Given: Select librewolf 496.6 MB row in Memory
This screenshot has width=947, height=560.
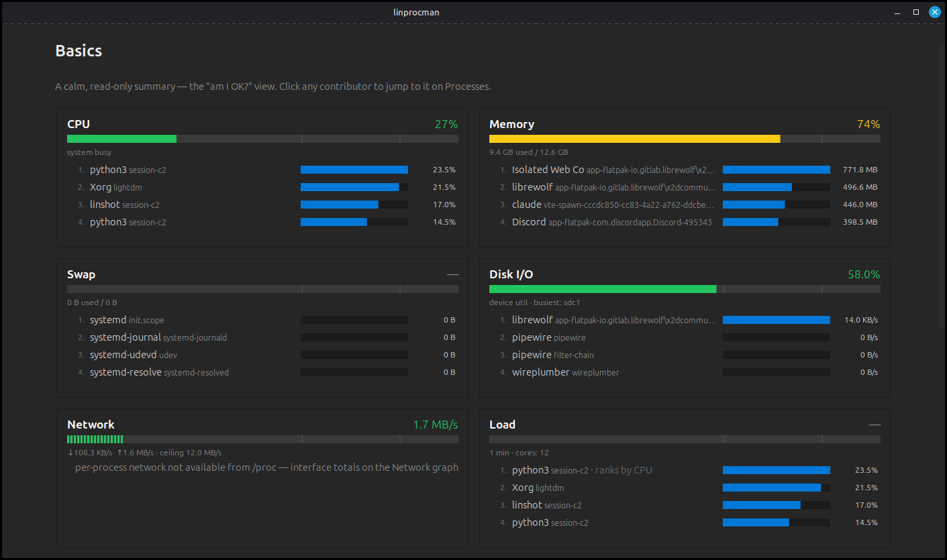Looking at the screenshot, I should [x=685, y=187].
